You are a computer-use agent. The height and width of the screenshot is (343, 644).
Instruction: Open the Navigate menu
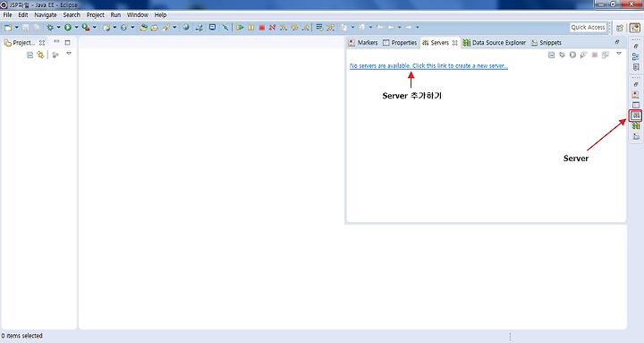[46, 15]
